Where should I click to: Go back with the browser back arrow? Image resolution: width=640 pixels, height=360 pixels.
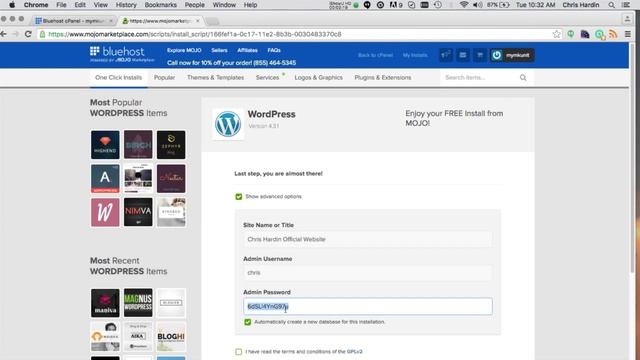coord(4,34)
